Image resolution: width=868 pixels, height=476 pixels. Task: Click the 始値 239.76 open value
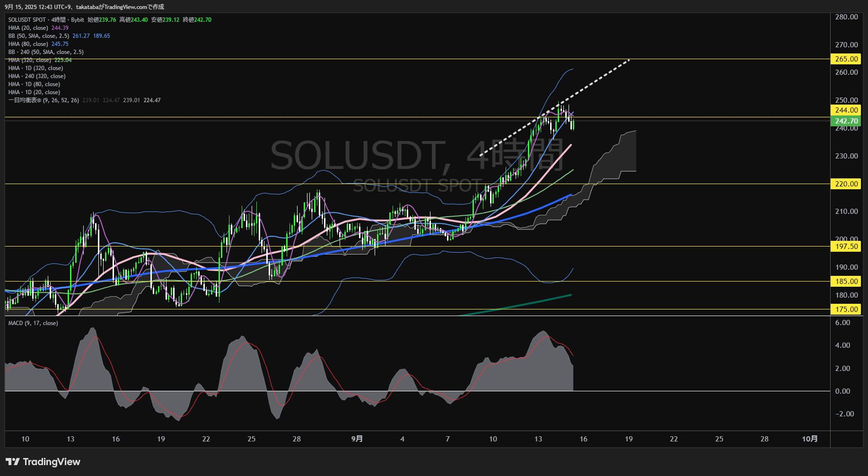point(102,20)
